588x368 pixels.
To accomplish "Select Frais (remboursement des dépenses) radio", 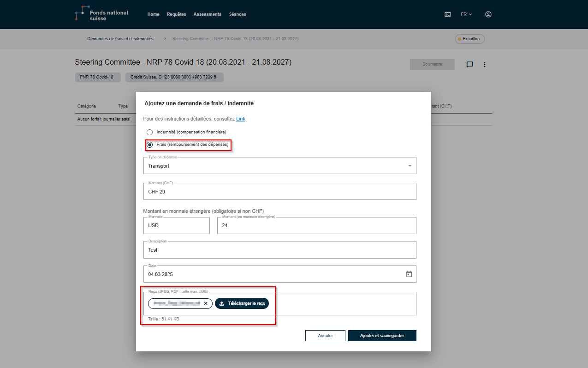I will pos(149,145).
